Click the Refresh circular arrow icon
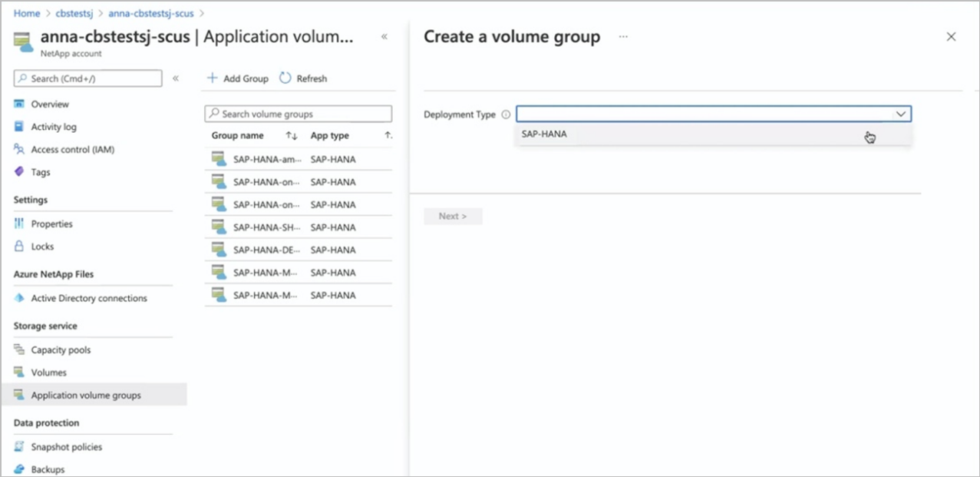This screenshot has height=477, width=980. pos(285,78)
